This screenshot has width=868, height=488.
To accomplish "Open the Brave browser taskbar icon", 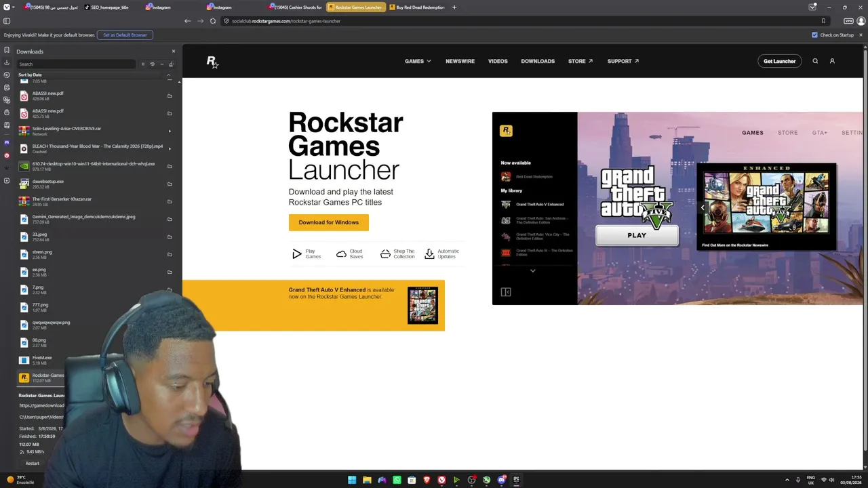I will [x=427, y=480].
